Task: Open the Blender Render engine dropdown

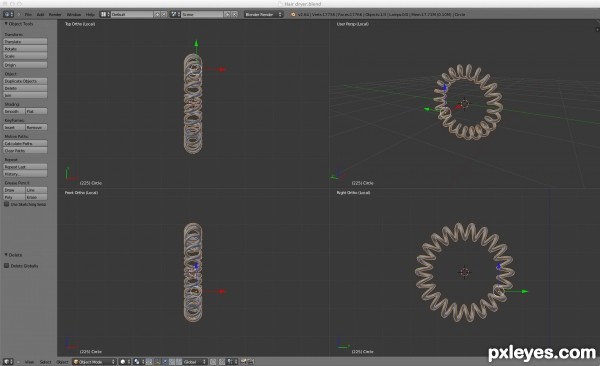Action: pyautogui.click(x=263, y=14)
